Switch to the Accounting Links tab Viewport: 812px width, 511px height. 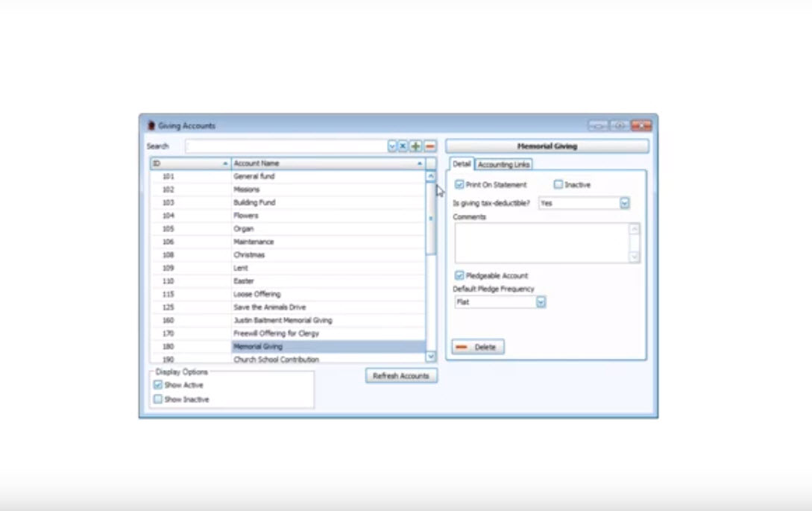(x=504, y=164)
